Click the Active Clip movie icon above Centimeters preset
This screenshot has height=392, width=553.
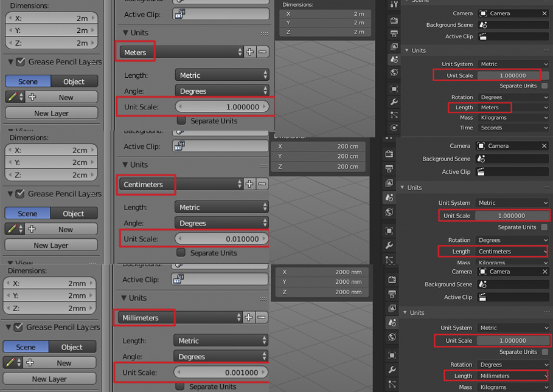tap(179, 146)
